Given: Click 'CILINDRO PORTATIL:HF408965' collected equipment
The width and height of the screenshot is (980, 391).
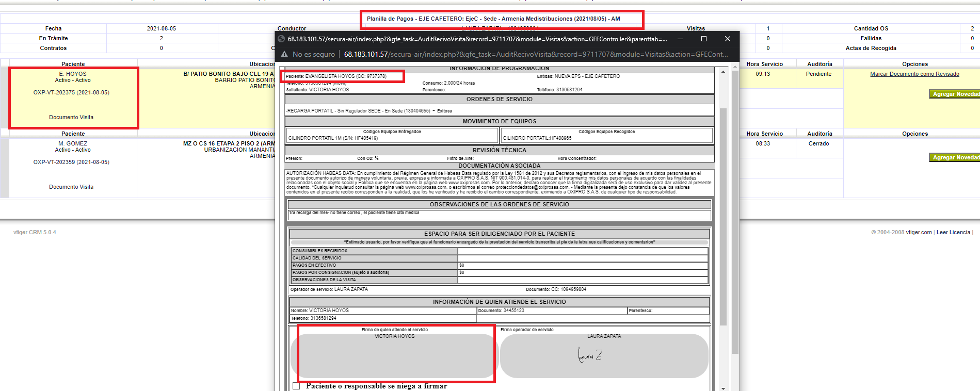Looking at the screenshot, I should click(537, 138).
